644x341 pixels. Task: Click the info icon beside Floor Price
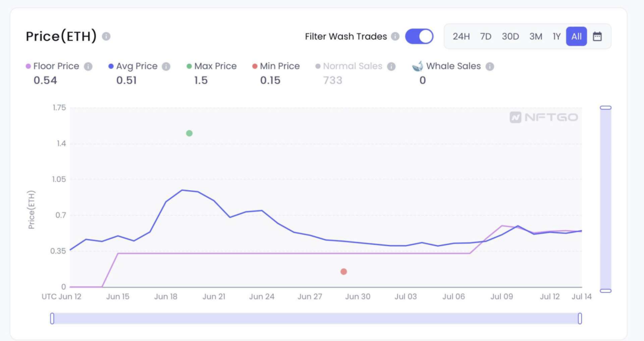pyautogui.click(x=88, y=66)
